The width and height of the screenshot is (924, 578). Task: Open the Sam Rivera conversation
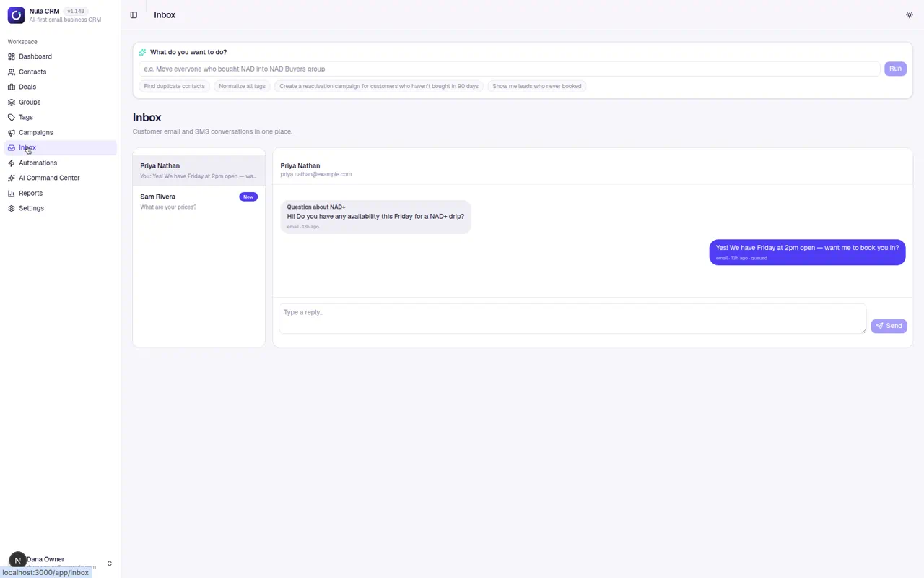(199, 202)
